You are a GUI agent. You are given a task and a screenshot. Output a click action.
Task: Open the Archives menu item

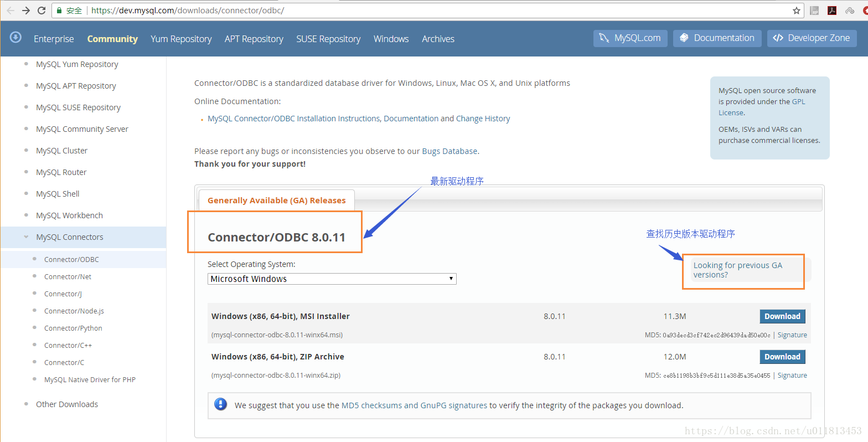click(438, 39)
